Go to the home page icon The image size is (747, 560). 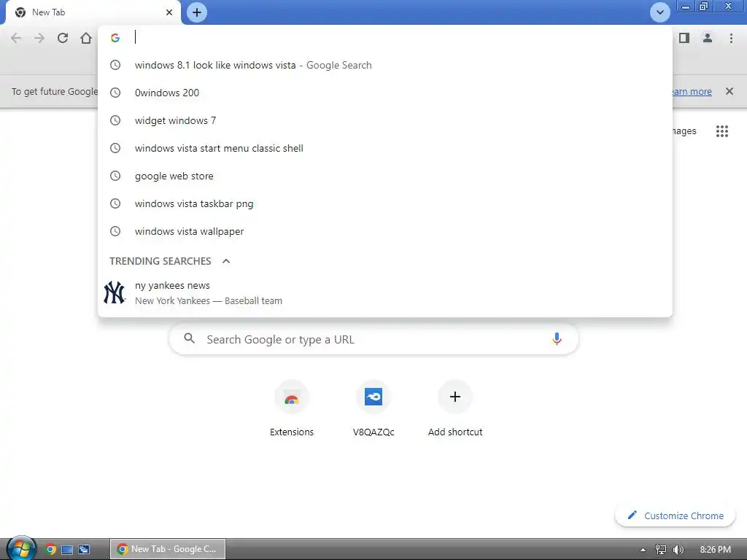pyautogui.click(x=86, y=38)
